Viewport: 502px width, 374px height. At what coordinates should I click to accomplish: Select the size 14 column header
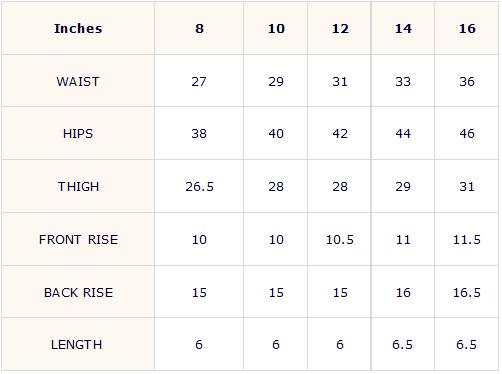(403, 28)
